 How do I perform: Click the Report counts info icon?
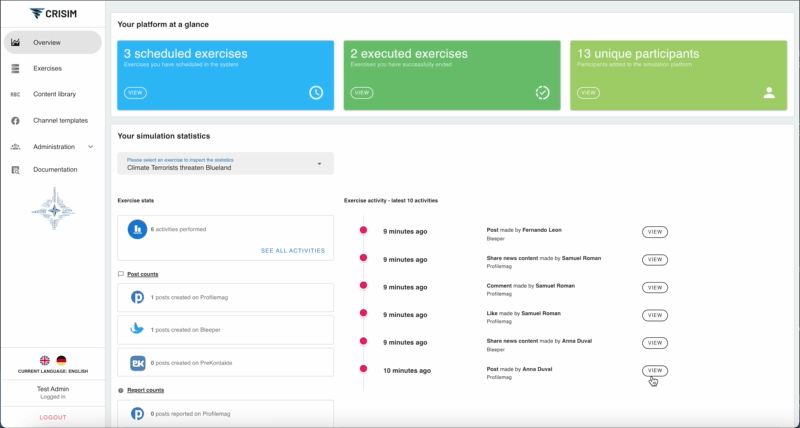[121, 390]
